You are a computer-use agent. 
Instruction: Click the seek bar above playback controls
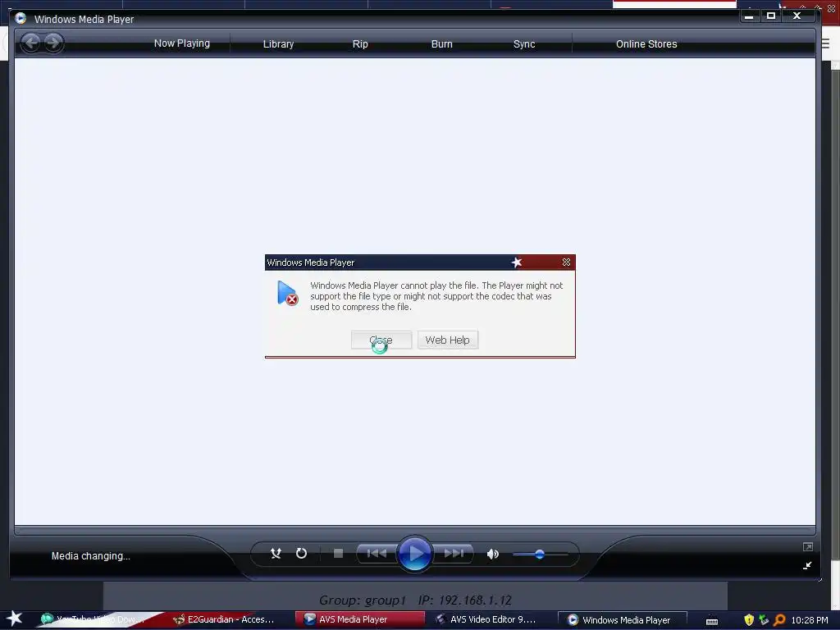pos(414,531)
